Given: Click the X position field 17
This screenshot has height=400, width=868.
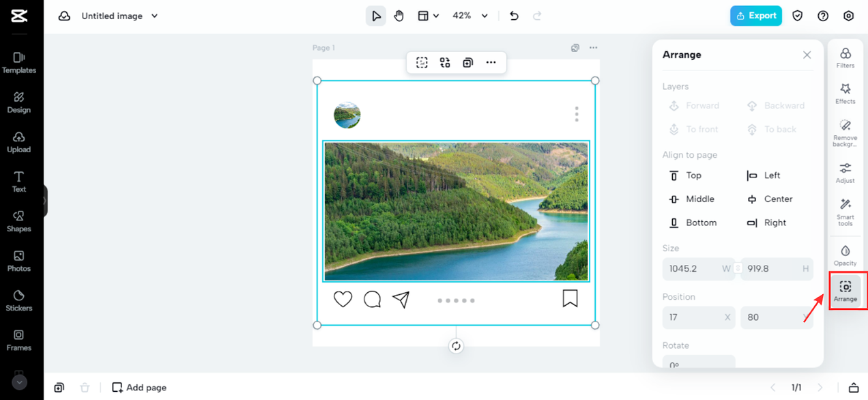Looking at the screenshot, I should tap(699, 317).
